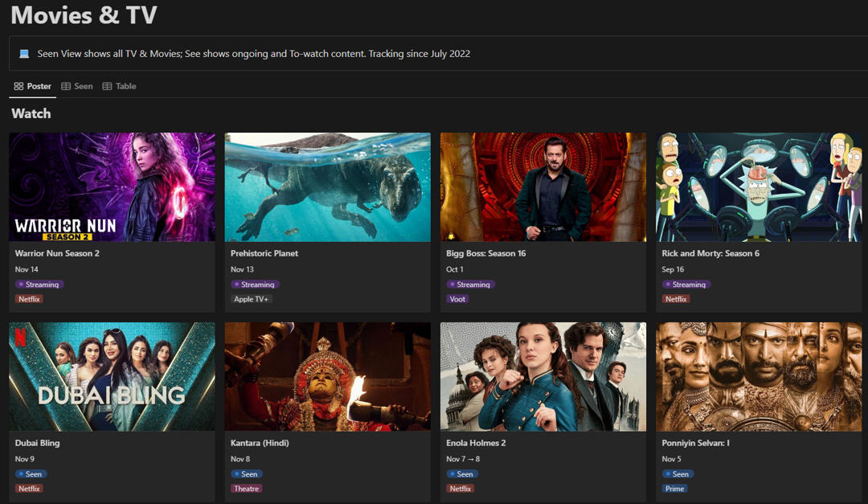868x504 pixels.
Task: Click the title Dubai Bling
Action: click(x=37, y=443)
